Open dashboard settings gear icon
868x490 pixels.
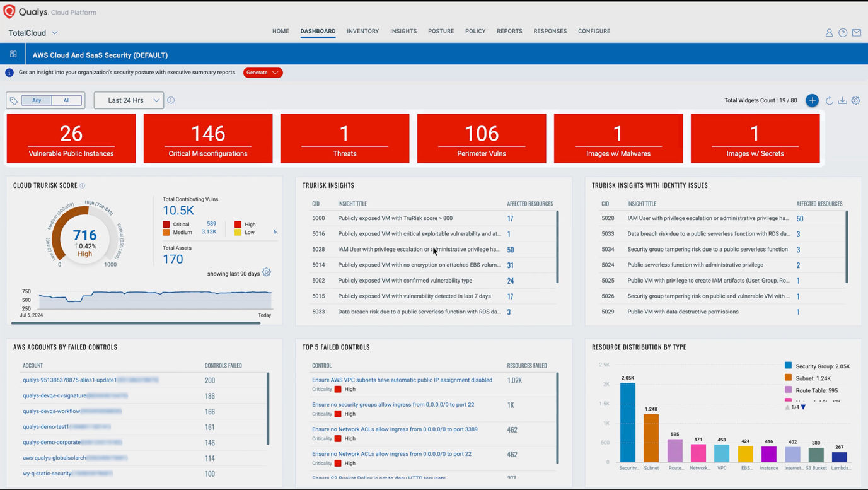tap(856, 100)
